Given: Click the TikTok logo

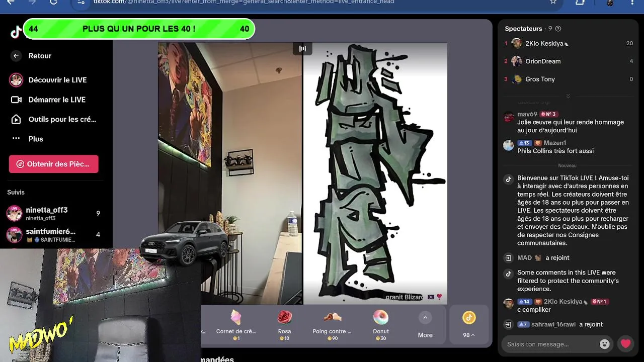Looking at the screenshot, I should coord(16,32).
